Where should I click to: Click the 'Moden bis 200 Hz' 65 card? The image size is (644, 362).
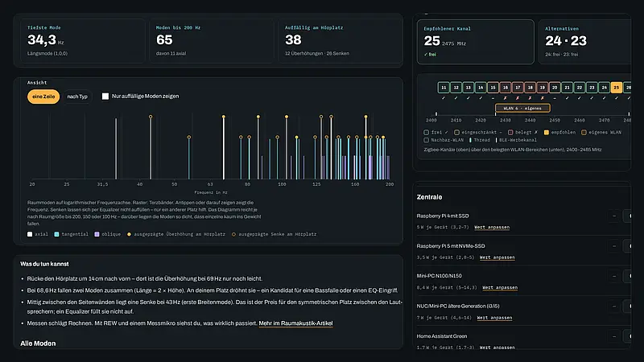pos(212,41)
